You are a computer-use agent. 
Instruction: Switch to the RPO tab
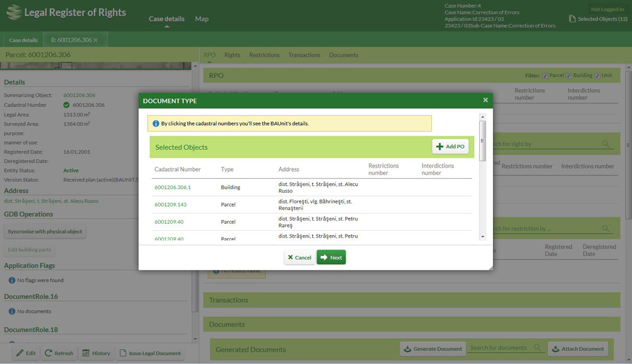pyautogui.click(x=210, y=55)
